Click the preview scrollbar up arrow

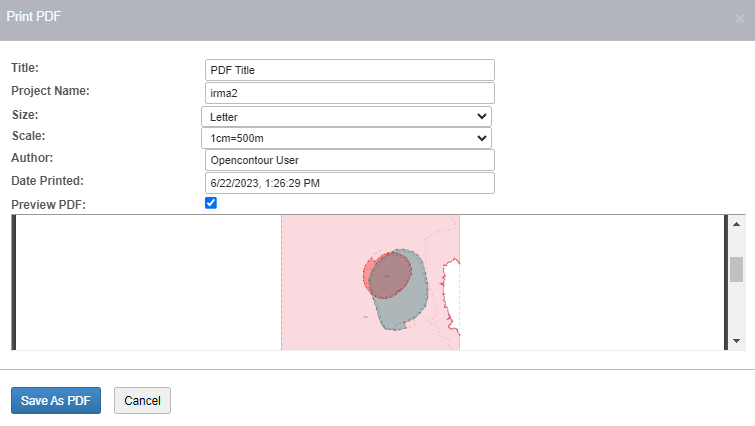pyautogui.click(x=736, y=223)
